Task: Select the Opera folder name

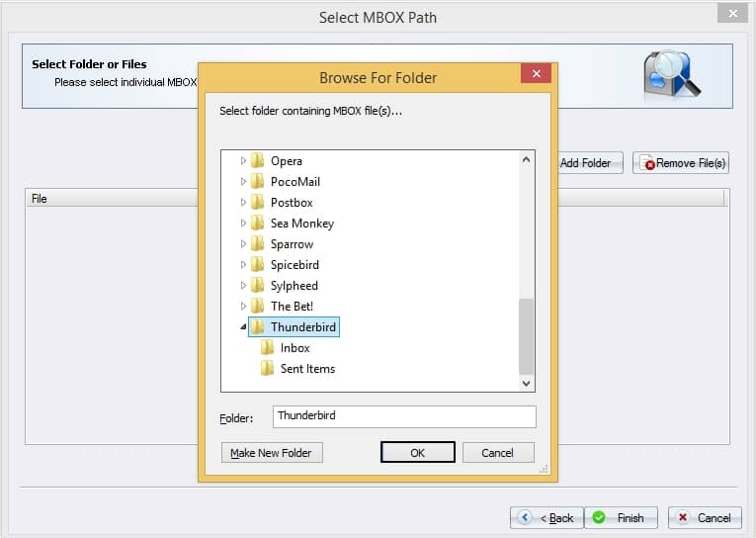Action: coord(287,160)
